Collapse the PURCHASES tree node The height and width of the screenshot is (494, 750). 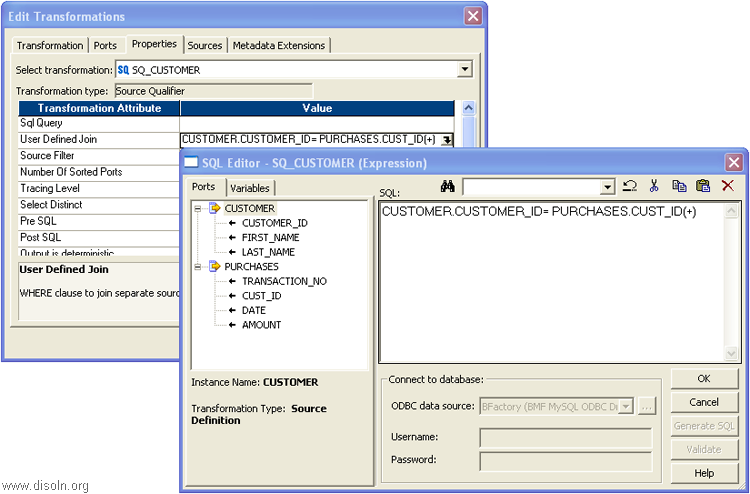[x=198, y=267]
